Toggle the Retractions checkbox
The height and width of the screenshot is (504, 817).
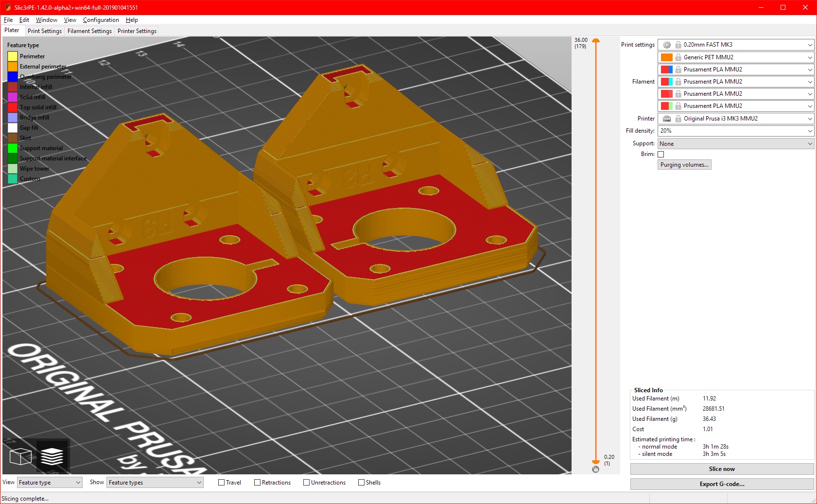(x=257, y=482)
